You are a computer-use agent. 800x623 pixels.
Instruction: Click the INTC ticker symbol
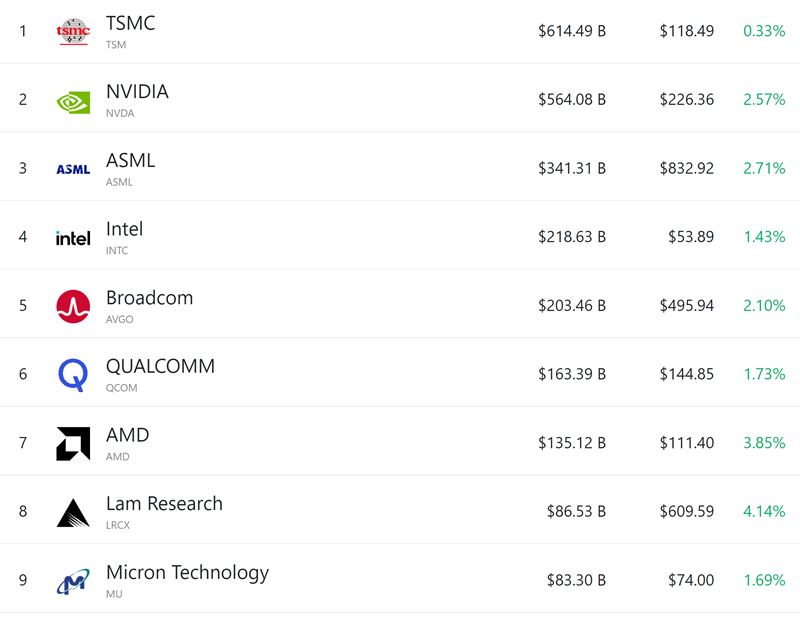click(x=117, y=251)
